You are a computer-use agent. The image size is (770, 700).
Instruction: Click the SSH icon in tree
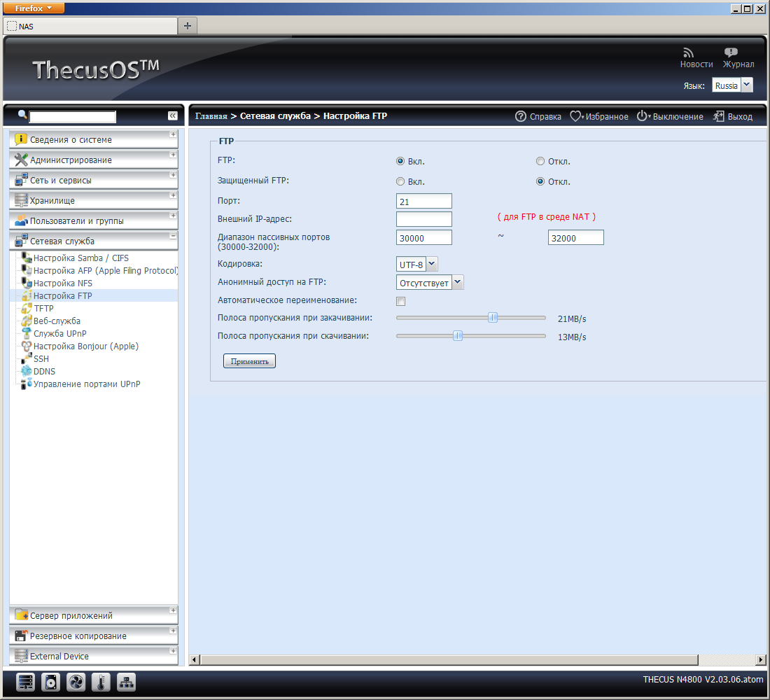coord(27,358)
